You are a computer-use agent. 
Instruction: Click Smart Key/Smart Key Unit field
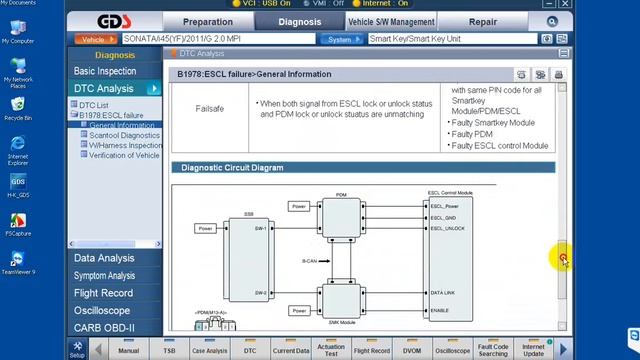[452, 39]
